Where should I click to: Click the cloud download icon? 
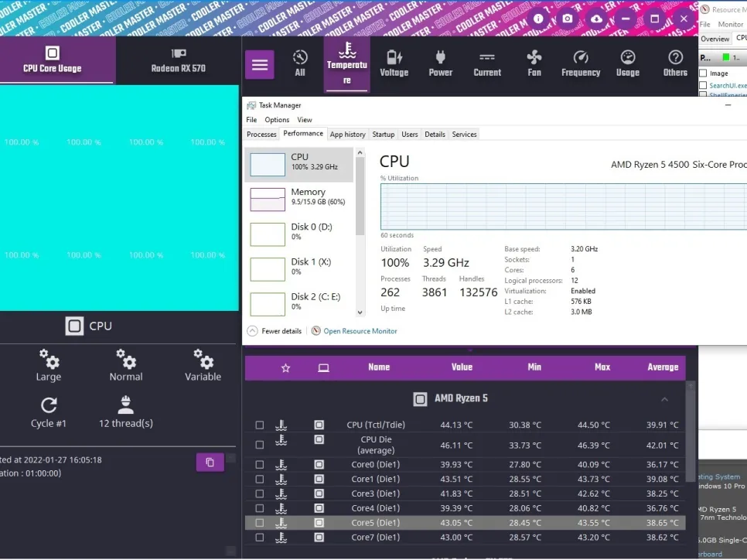596,19
